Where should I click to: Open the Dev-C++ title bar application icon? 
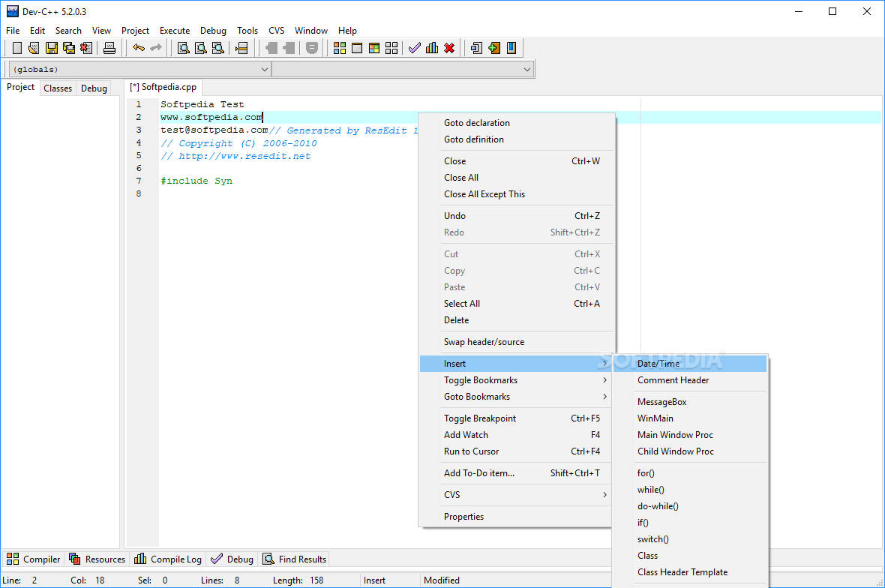coord(13,11)
